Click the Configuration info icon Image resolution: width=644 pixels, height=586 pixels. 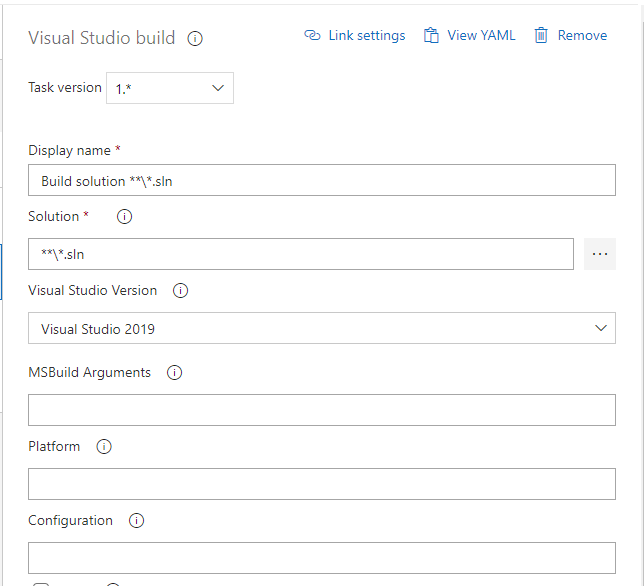[x=137, y=521]
